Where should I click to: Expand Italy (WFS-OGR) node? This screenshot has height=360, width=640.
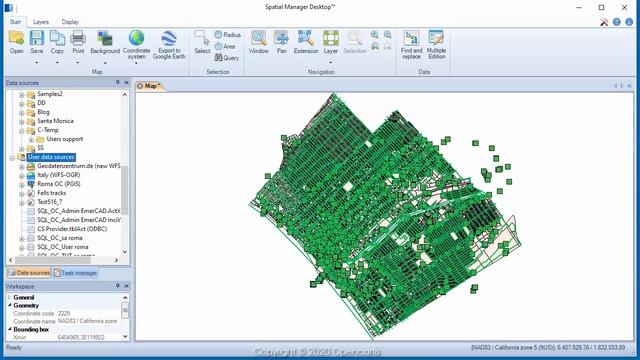tap(22, 176)
